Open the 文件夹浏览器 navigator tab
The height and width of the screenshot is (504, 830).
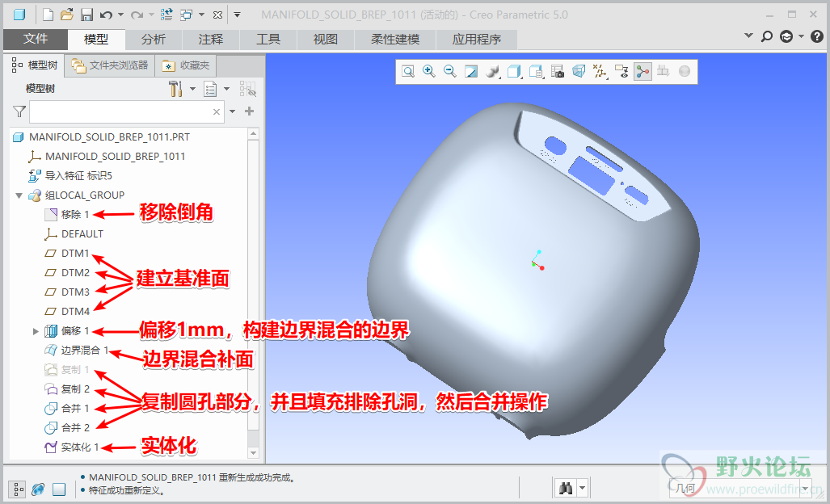[110, 65]
